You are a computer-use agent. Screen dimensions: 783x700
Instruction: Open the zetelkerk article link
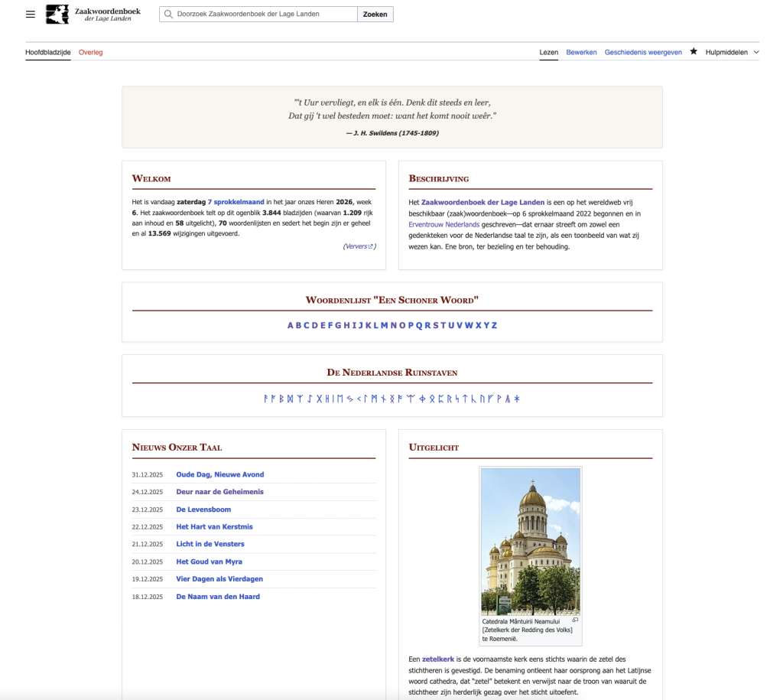pyautogui.click(x=438, y=659)
